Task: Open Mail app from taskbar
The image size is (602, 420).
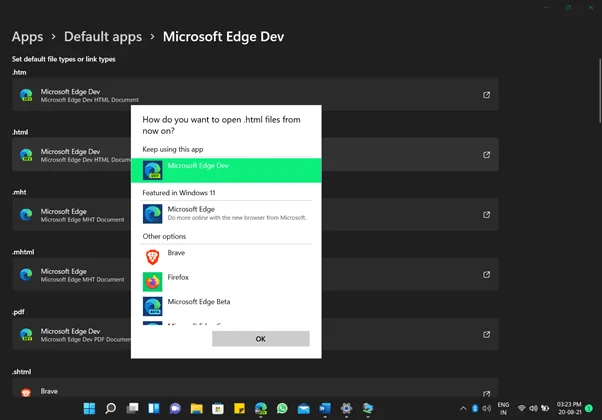Action: 304,408
